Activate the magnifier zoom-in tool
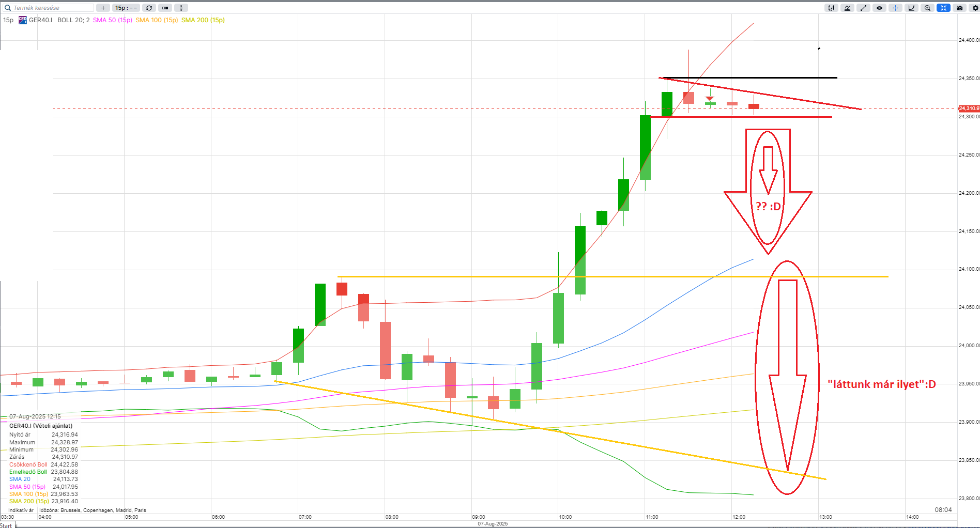The height and width of the screenshot is (528, 980). pos(927,8)
